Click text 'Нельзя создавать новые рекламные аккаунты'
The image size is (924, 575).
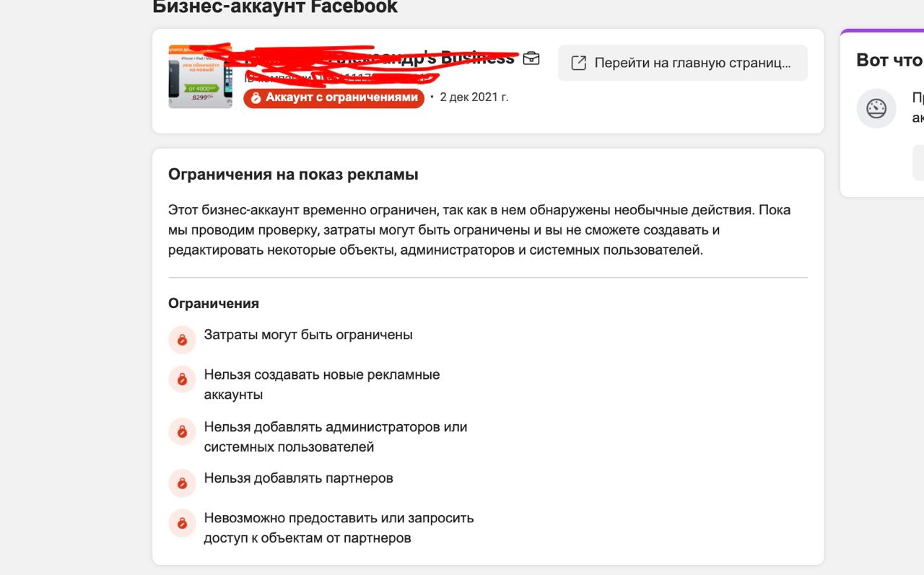coord(322,385)
